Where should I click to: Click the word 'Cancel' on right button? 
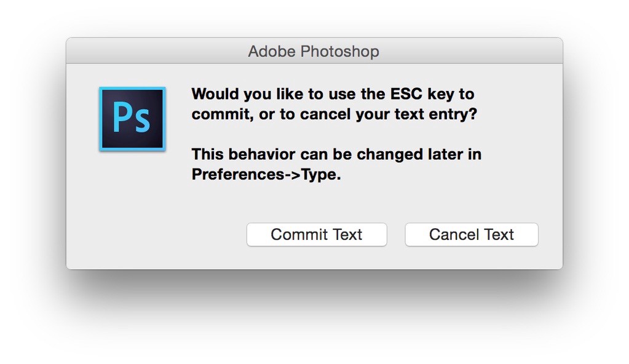[454, 234]
